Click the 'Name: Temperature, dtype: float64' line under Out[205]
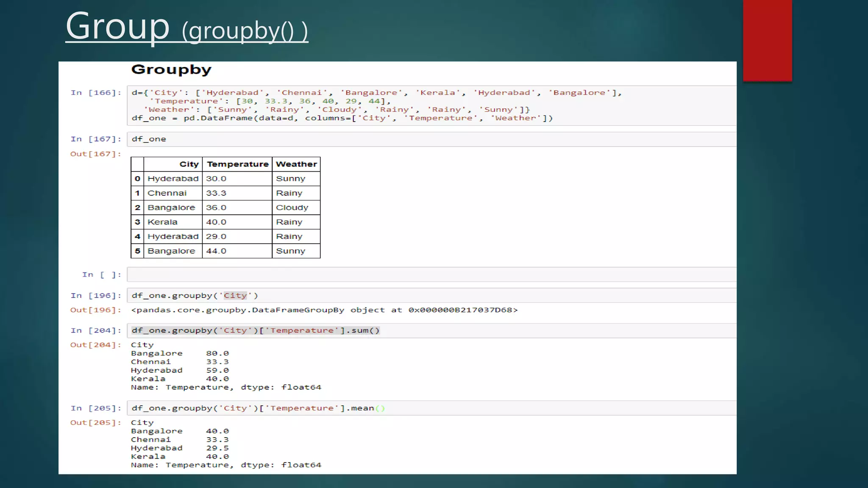Screen dimensions: 868x488 click(226, 465)
